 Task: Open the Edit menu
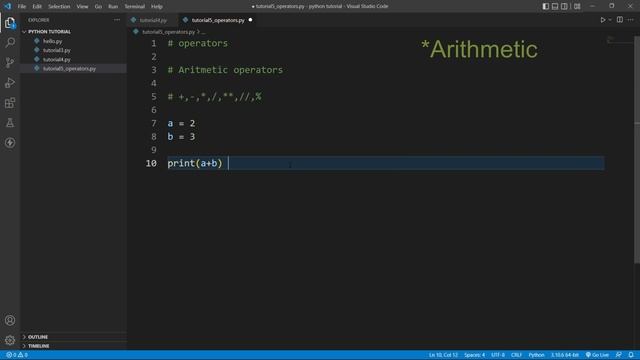[37, 7]
